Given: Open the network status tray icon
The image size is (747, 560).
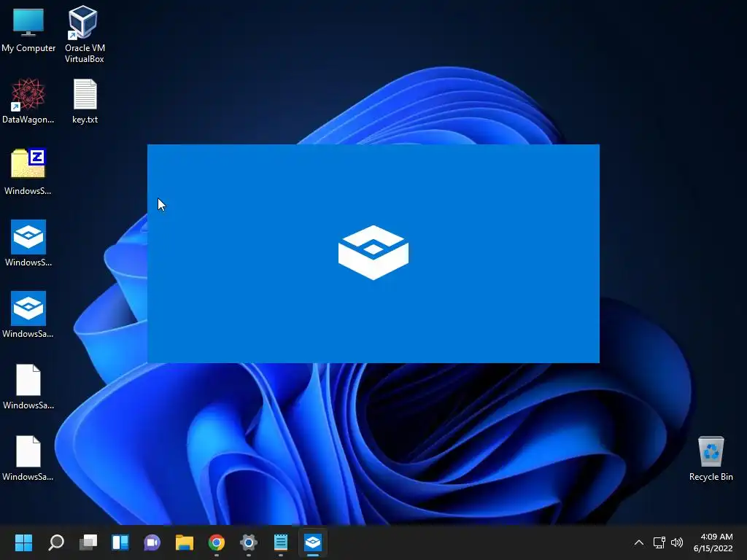Looking at the screenshot, I should click(659, 542).
